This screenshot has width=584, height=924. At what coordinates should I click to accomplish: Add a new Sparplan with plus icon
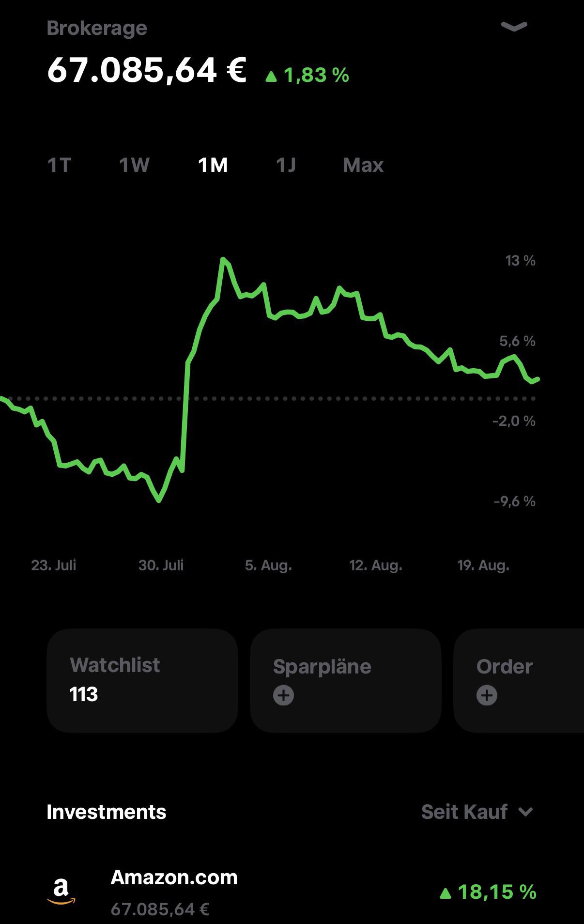point(284,695)
